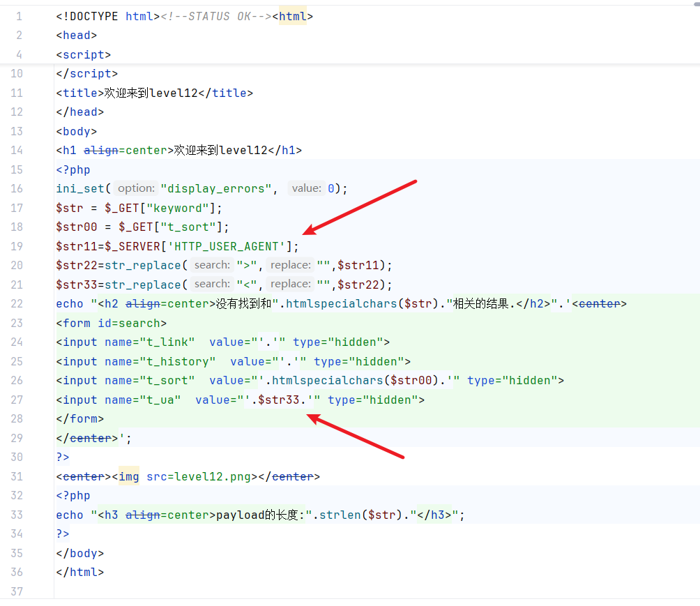Click the 'value:' inlay hint on line 16
The width and height of the screenshot is (700, 606).
[307, 188]
